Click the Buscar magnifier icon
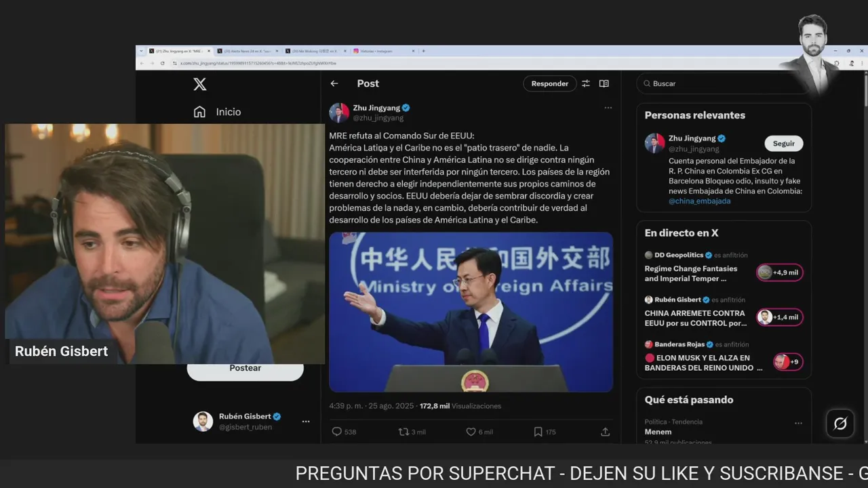The height and width of the screenshot is (488, 868). [646, 83]
